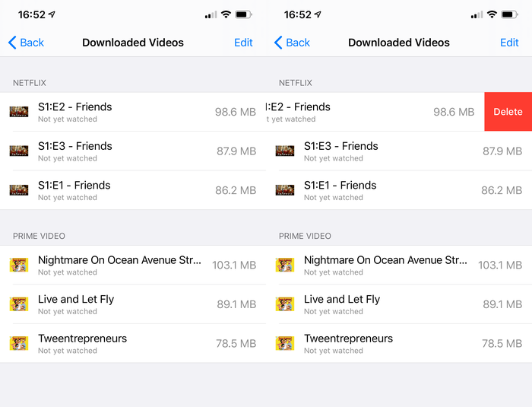Tap 'Downloaded Videos' title, left screen

(133, 43)
